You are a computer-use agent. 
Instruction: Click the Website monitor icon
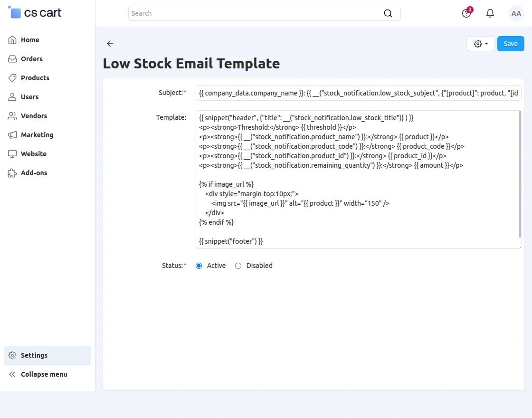(12, 154)
